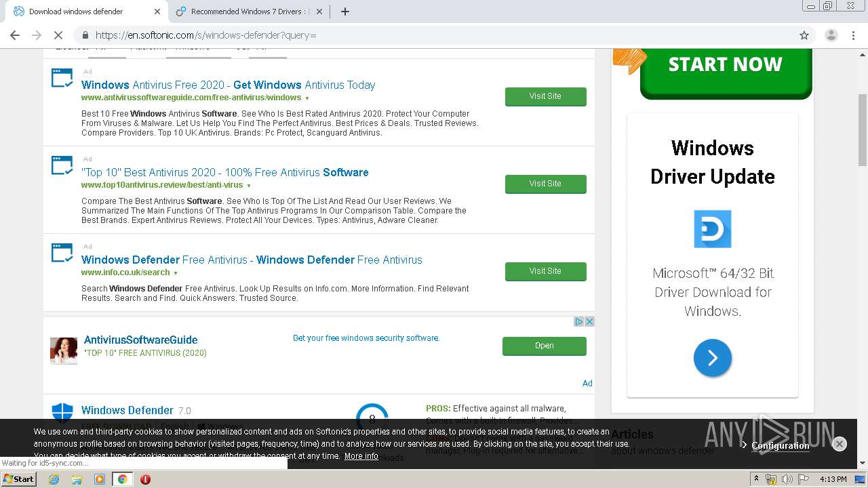Click the action center flag tray icon
868x488 pixels.
(804, 479)
